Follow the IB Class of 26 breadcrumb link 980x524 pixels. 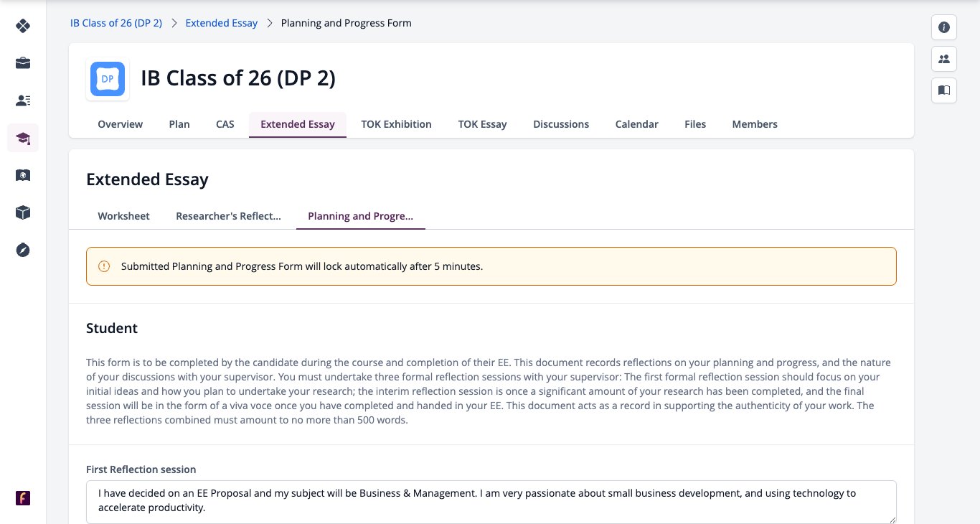coord(116,23)
